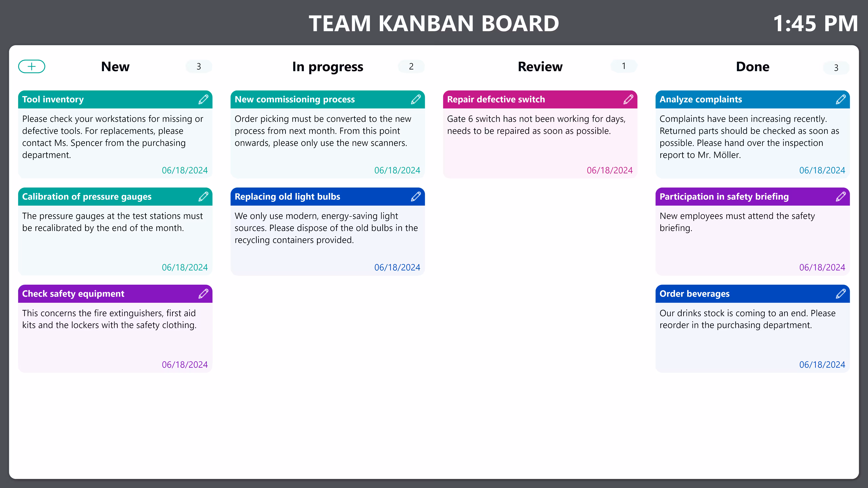The image size is (868, 488).
Task: Click the count badge showing 1 in Review
Action: point(623,66)
